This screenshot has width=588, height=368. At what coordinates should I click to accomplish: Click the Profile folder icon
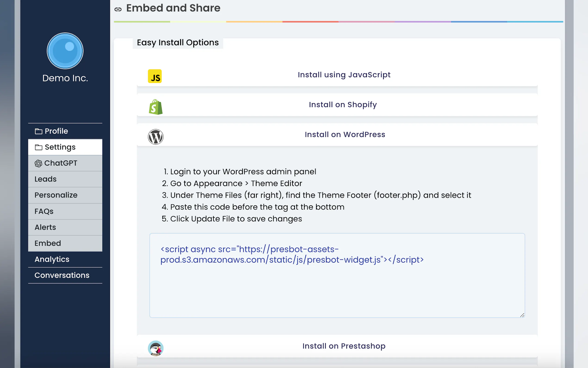pyautogui.click(x=38, y=131)
